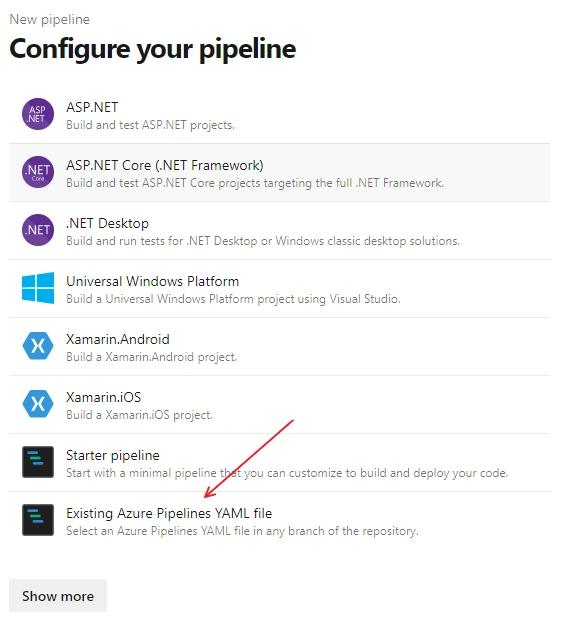Click the Xamarin.Android hexagon icon

[x=38, y=346]
